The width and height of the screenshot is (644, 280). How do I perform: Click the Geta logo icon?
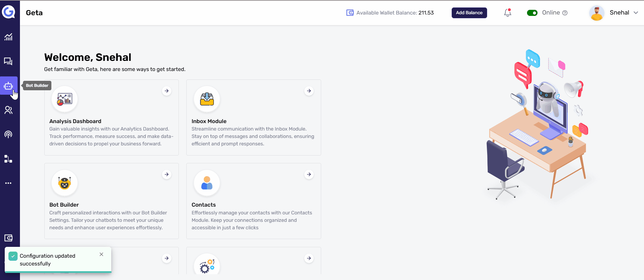coord(8,12)
